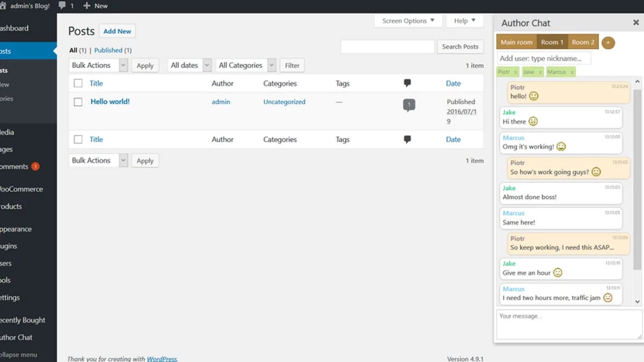
Task: Click the Uncategorized category link
Action: [x=284, y=102]
